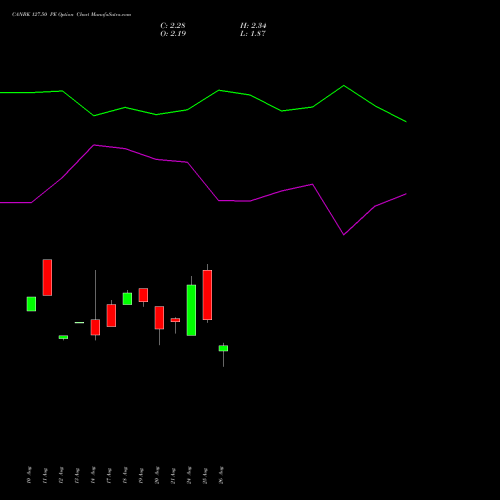The image size is (500, 500).
Task: Click the 20 Aug date label
Action: click(157, 475)
